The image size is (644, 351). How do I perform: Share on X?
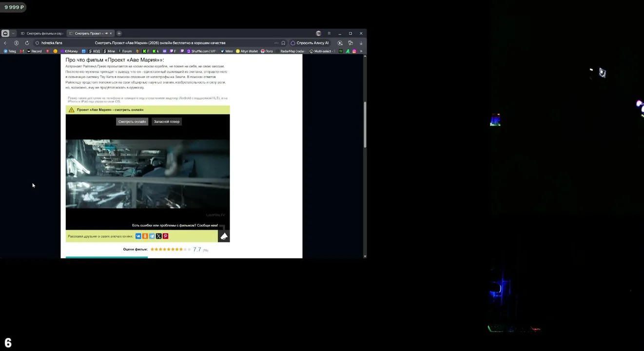158,236
